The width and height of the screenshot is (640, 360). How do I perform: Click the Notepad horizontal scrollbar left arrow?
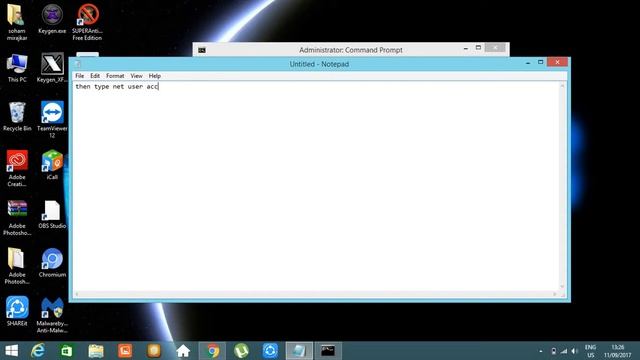(x=77, y=294)
